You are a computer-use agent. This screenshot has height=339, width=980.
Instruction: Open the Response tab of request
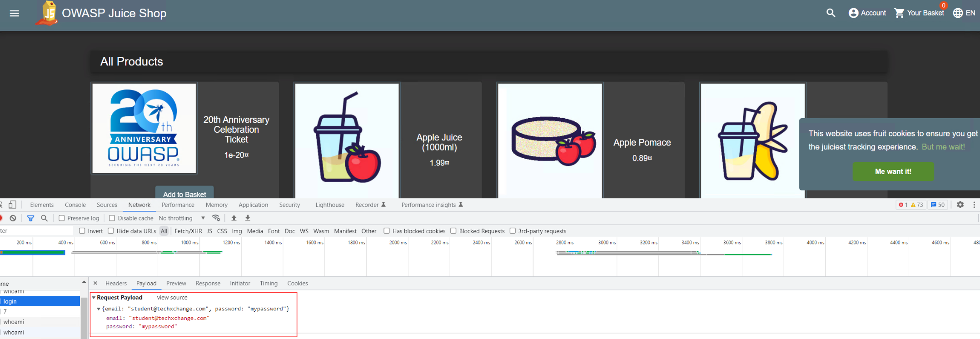208,283
